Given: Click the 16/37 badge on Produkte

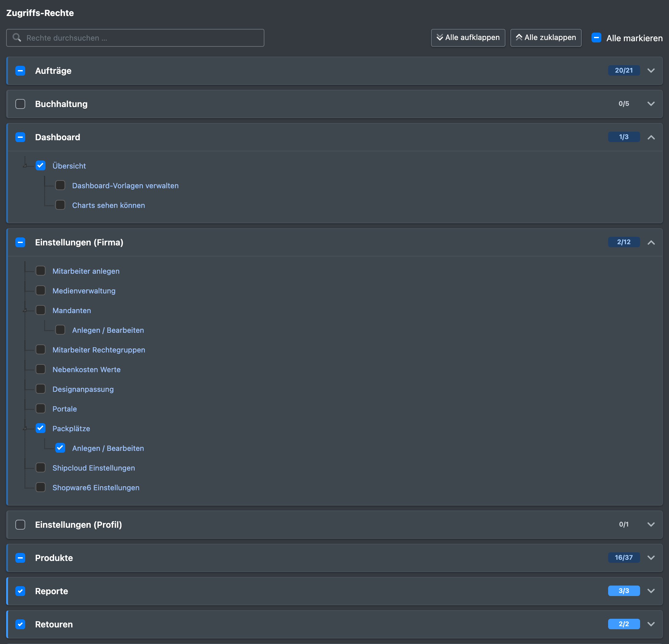Looking at the screenshot, I should pos(623,558).
